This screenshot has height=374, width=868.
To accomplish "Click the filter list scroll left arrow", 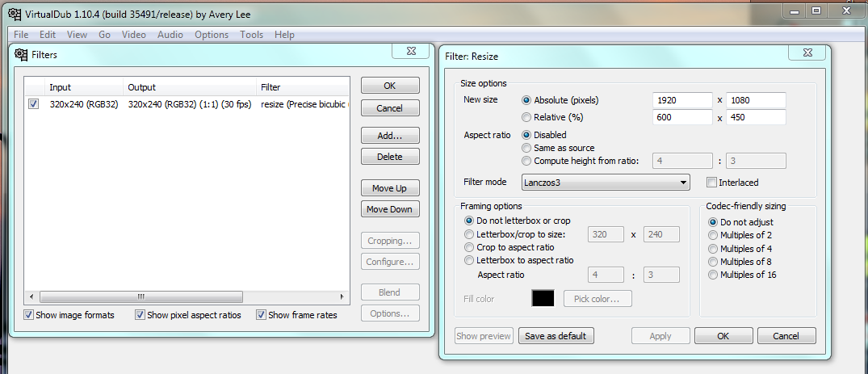I will pos(31,296).
